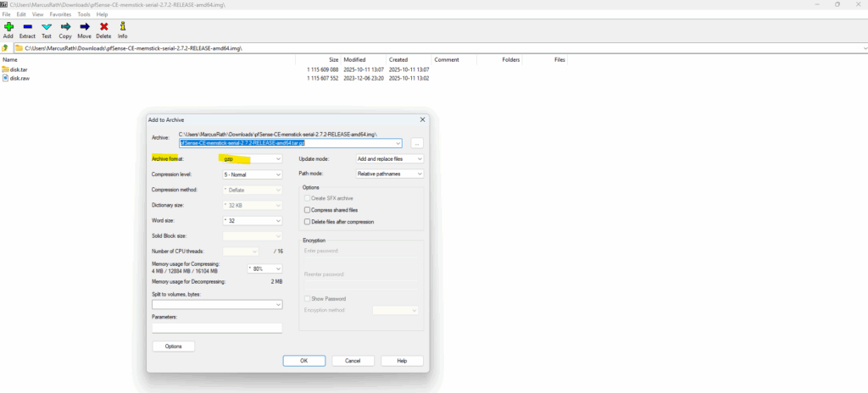Click the OK button

(303, 360)
